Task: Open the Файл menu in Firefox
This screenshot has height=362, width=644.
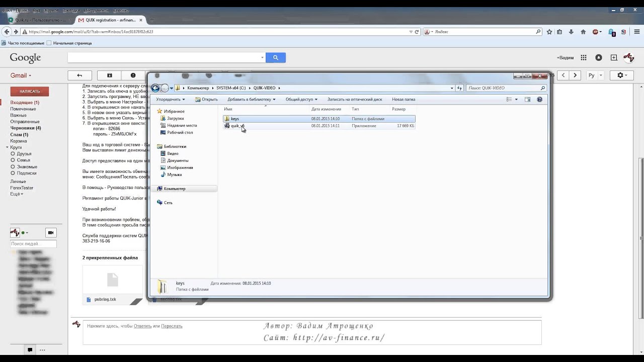Action: click(7, 10)
